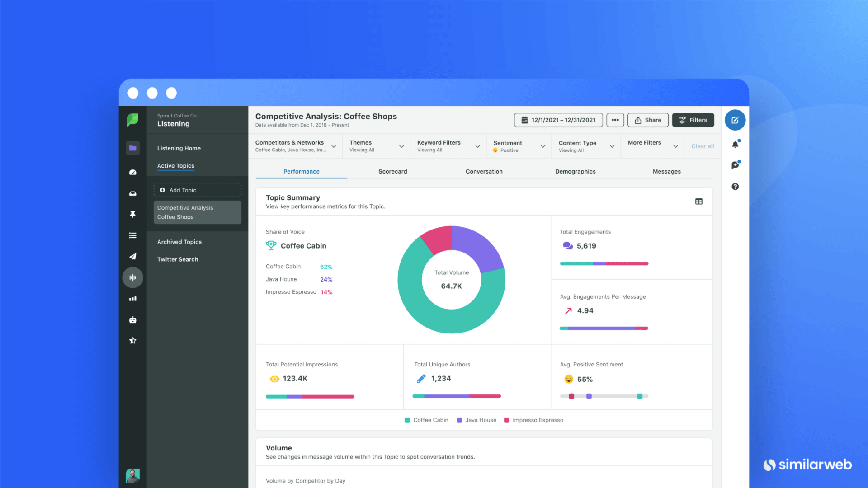Click the Share button
Image resolution: width=868 pixels, height=488 pixels.
point(648,120)
